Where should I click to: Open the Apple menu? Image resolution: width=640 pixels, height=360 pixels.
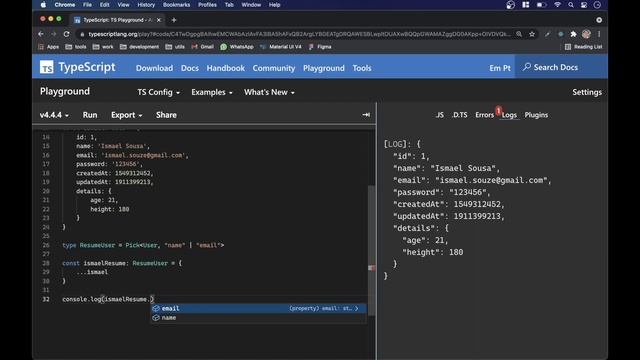pos(43,5)
